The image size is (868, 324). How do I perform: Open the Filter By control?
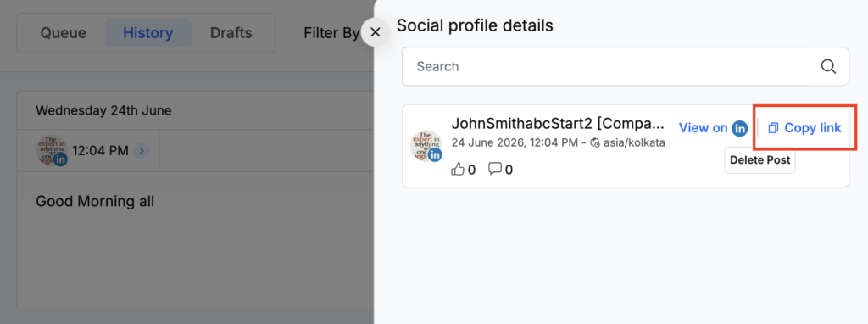[x=331, y=33]
